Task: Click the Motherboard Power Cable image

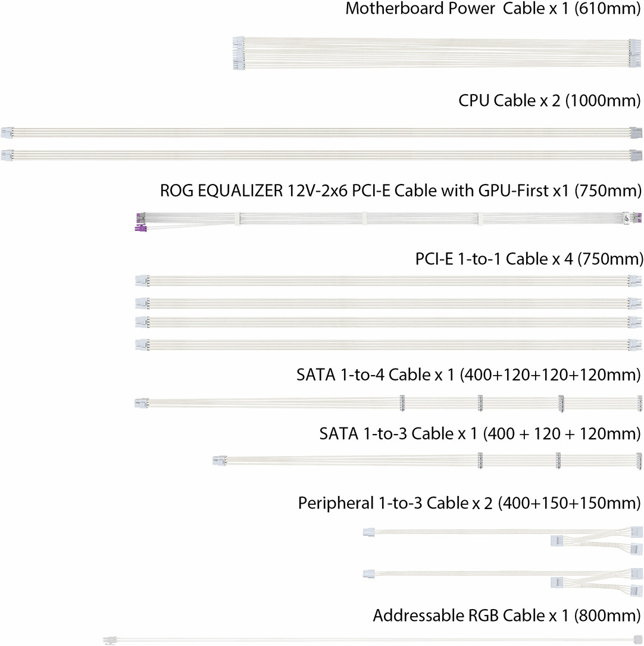Action: click(x=436, y=54)
